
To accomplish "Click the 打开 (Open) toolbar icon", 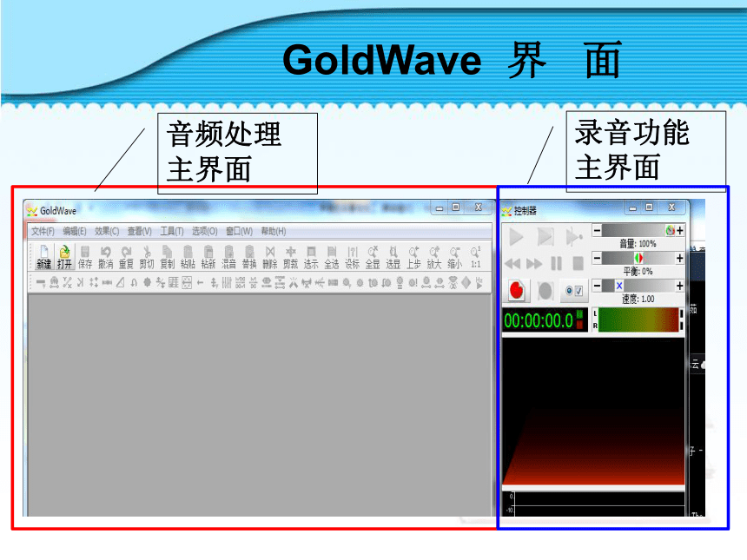I will (64, 257).
